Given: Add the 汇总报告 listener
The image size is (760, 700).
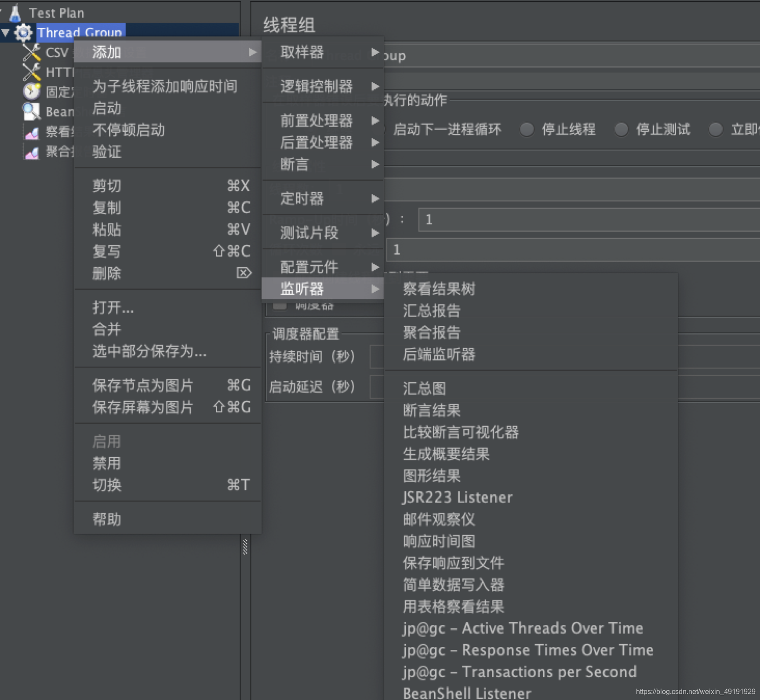Looking at the screenshot, I should (x=531, y=311).
